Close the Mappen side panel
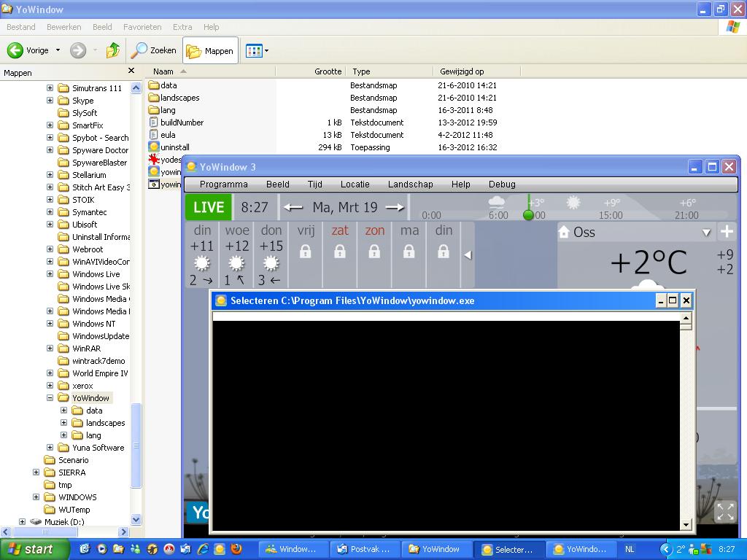 [x=131, y=71]
